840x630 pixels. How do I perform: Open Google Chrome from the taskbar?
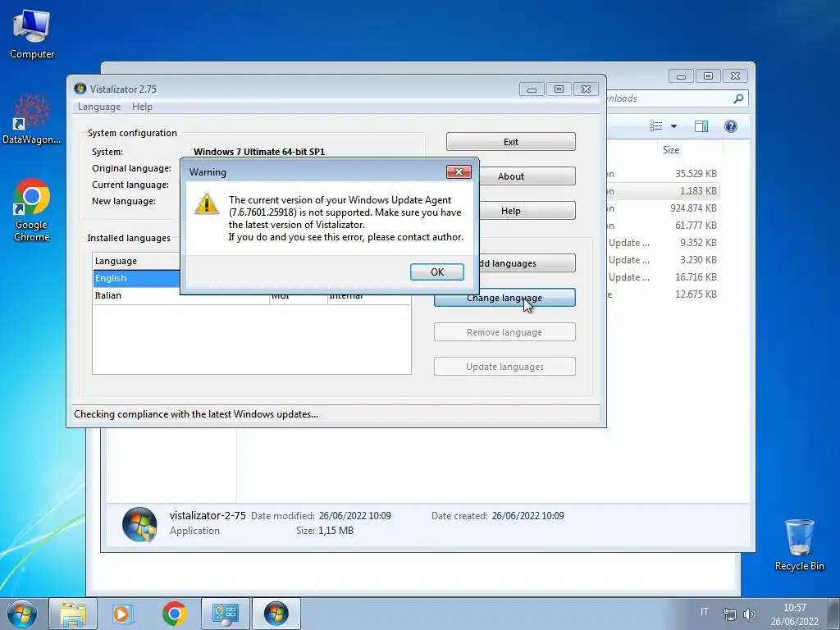click(174, 614)
